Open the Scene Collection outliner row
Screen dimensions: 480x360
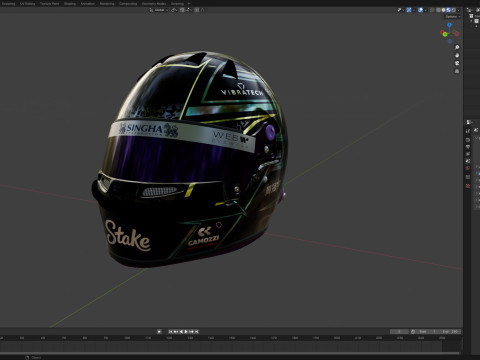click(x=475, y=16)
